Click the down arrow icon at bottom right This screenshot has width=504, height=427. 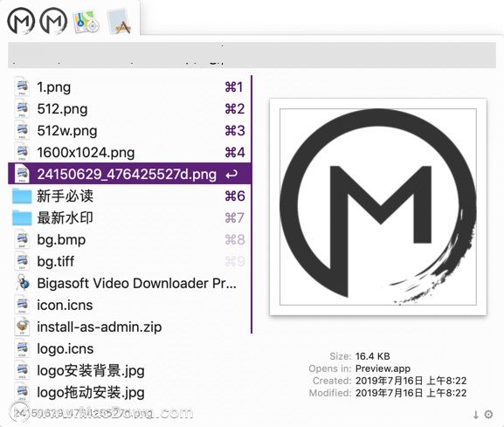(476, 415)
